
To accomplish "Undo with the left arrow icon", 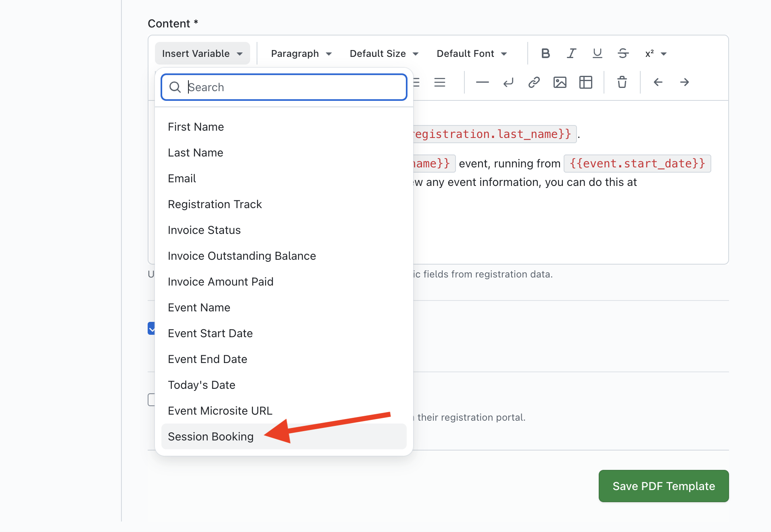I will tap(658, 82).
